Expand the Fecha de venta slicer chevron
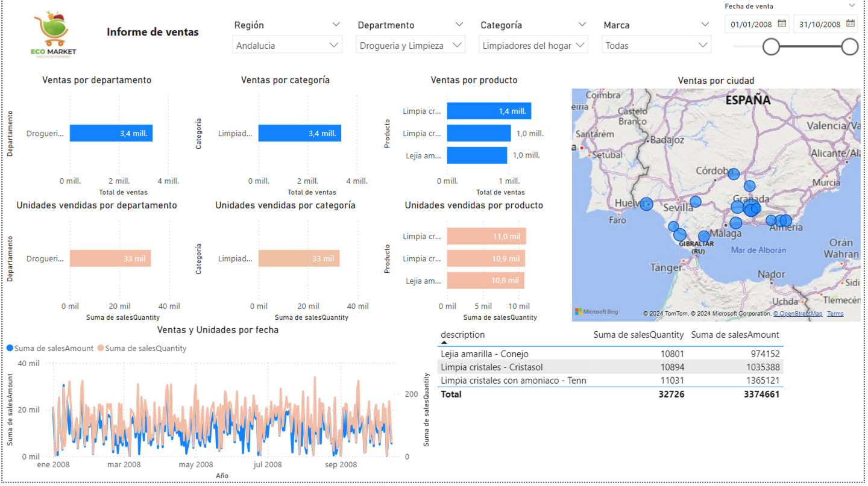The image size is (868, 486). click(852, 5)
